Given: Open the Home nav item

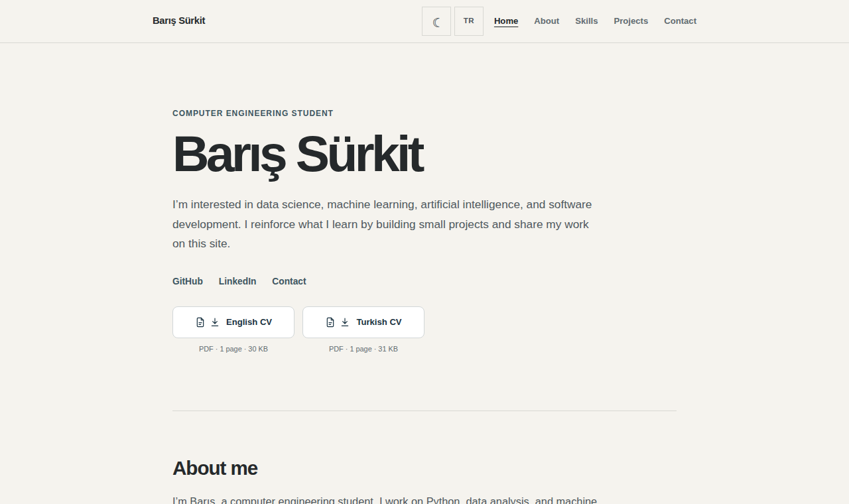Looking at the screenshot, I should (506, 21).
